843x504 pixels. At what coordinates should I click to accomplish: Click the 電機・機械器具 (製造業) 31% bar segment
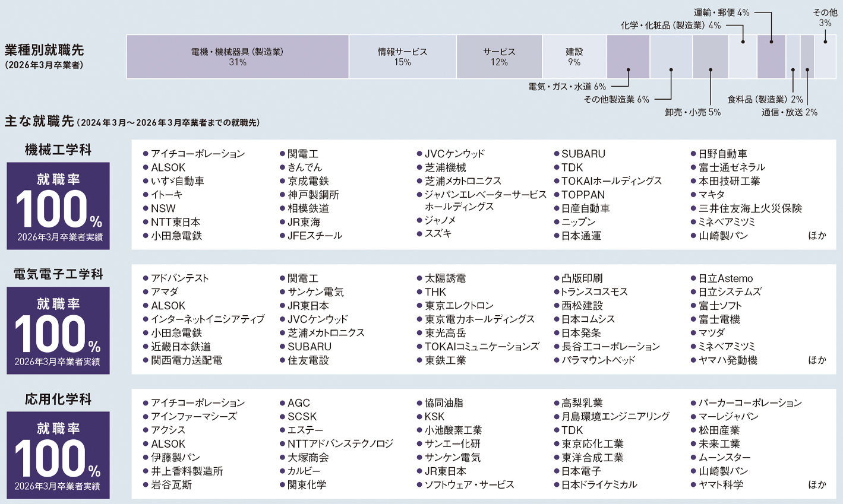pyautogui.click(x=238, y=57)
